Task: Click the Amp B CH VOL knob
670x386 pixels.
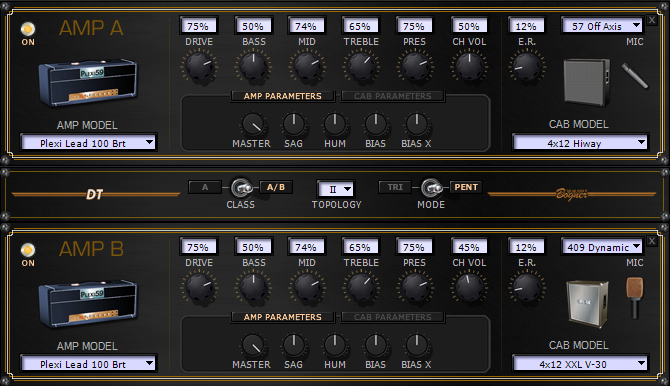Action: click(469, 287)
